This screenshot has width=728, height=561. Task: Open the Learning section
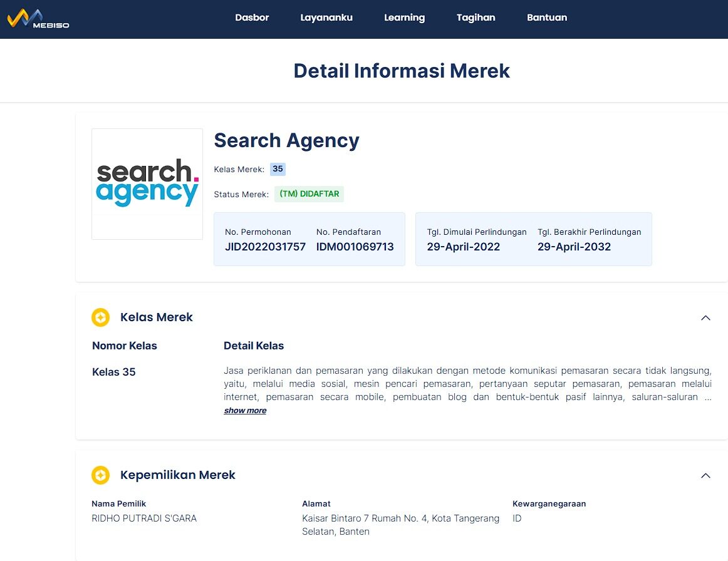point(404,18)
